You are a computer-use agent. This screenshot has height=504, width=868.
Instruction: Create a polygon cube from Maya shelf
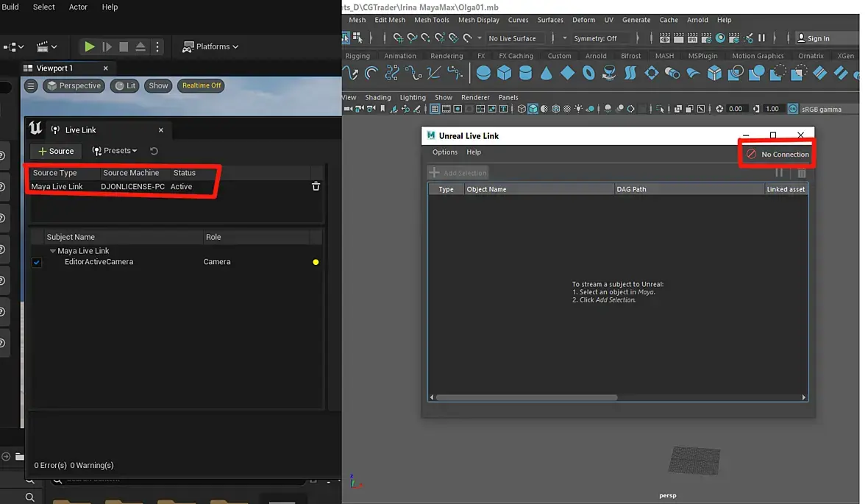505,73
